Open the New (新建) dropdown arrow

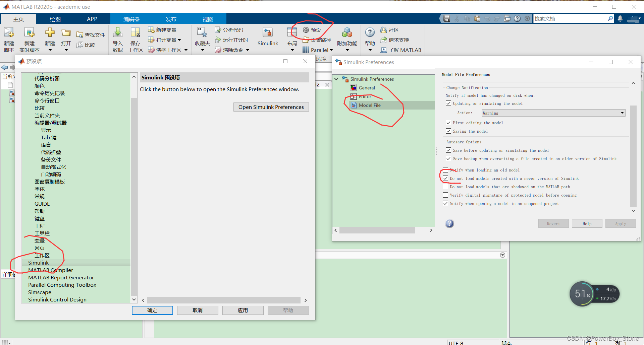point(50,50)
